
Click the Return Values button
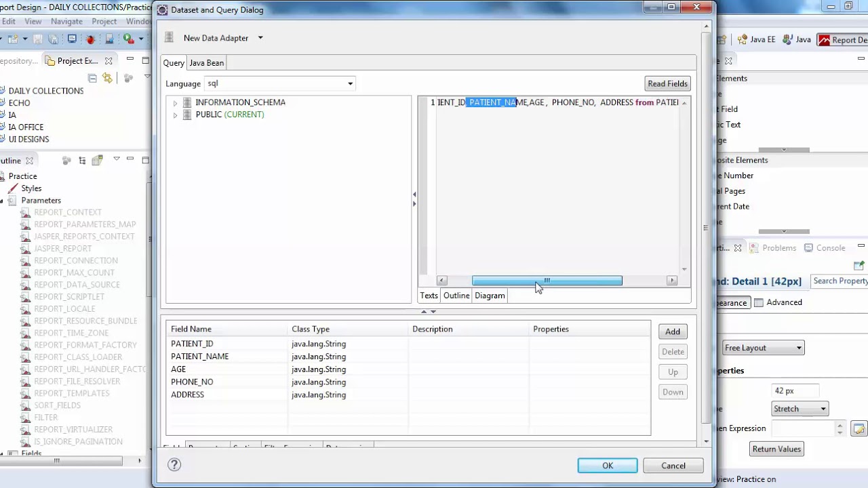tap(776, 449)
